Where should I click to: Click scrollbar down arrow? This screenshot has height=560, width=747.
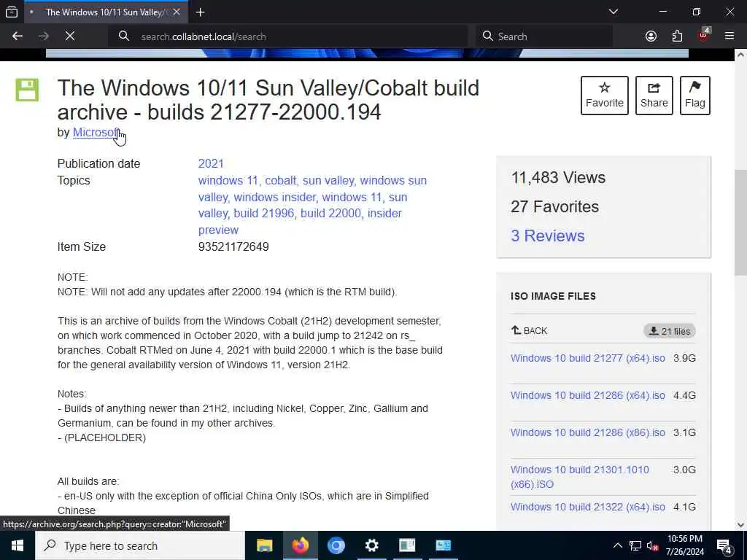[x=740, y=525]
